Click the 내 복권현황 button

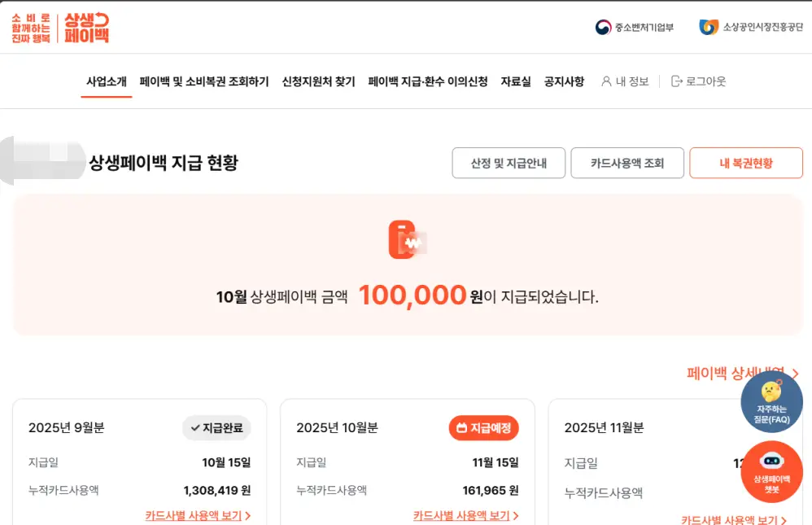[746, 163]
